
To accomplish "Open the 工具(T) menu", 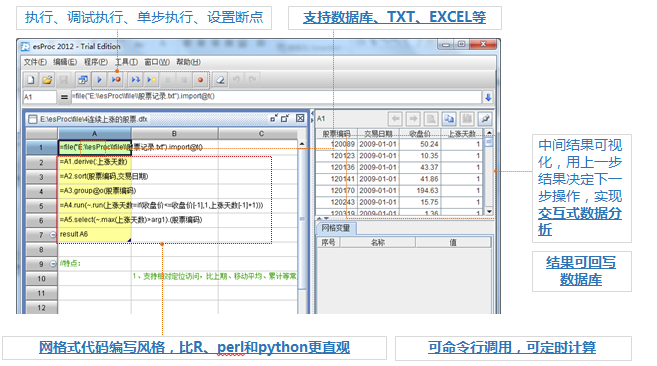I will pos(127,62).
